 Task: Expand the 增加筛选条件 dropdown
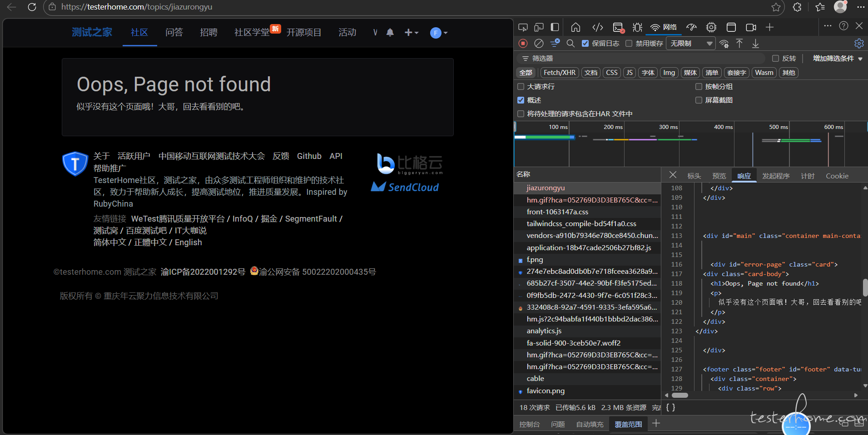click(x=837, y=59)
